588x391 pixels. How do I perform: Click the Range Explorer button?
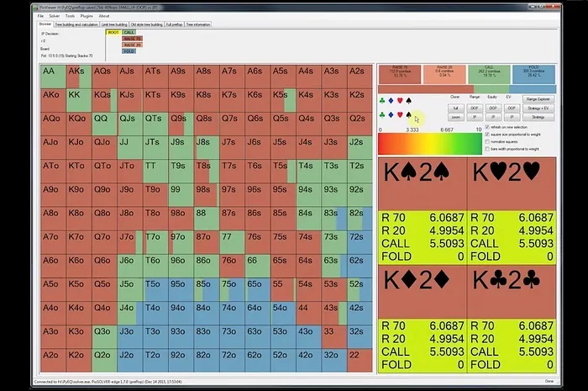tap(538, 99)
